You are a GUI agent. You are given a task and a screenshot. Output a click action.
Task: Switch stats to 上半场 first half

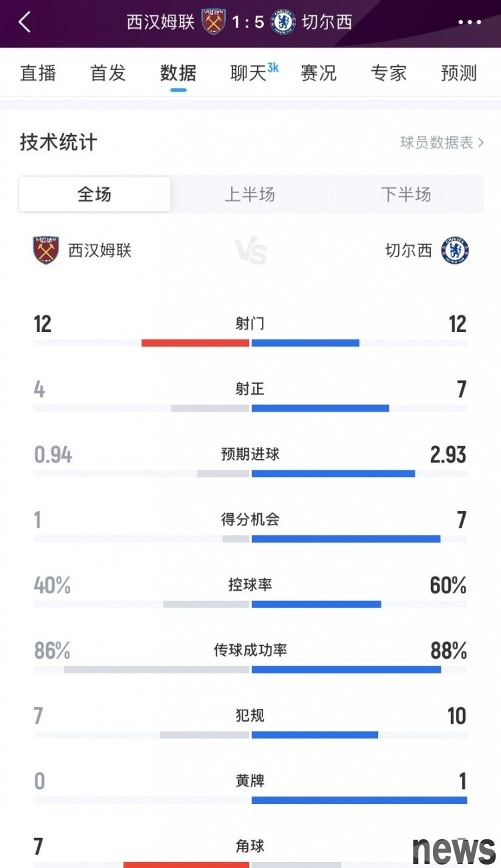(250, 194)
